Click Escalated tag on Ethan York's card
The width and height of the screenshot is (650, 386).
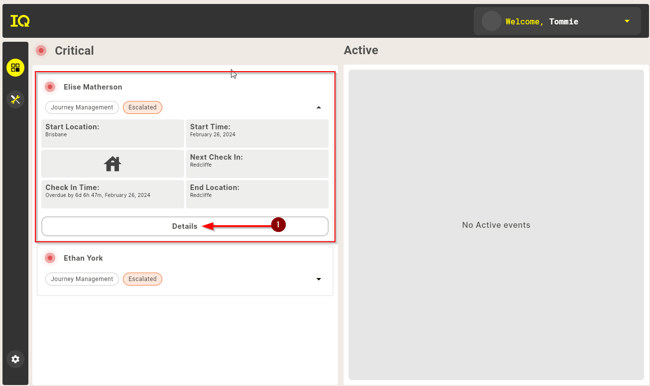(143, 279)
